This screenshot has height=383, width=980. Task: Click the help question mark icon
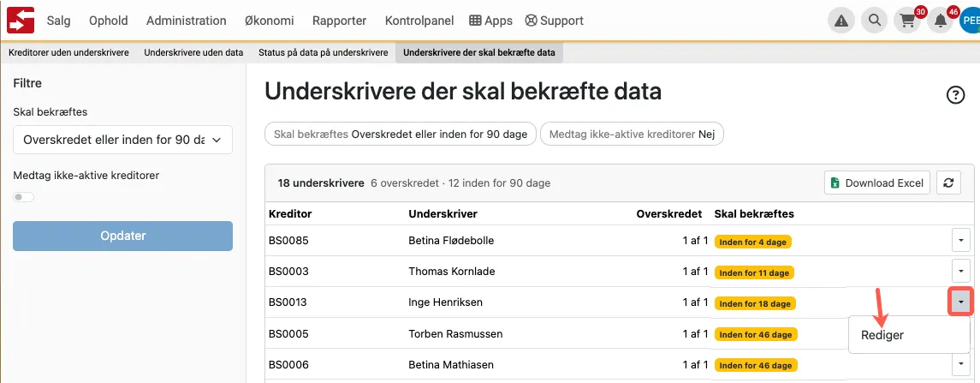[x=956, y=95]
